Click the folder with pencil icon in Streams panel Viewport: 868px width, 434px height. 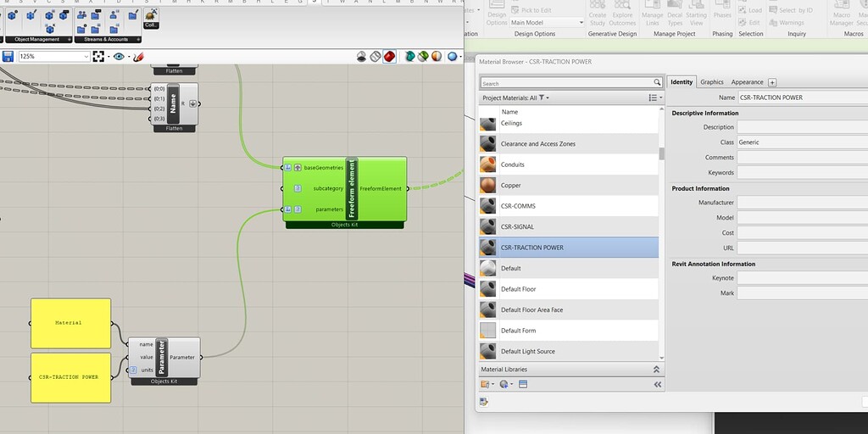[133, 15]
